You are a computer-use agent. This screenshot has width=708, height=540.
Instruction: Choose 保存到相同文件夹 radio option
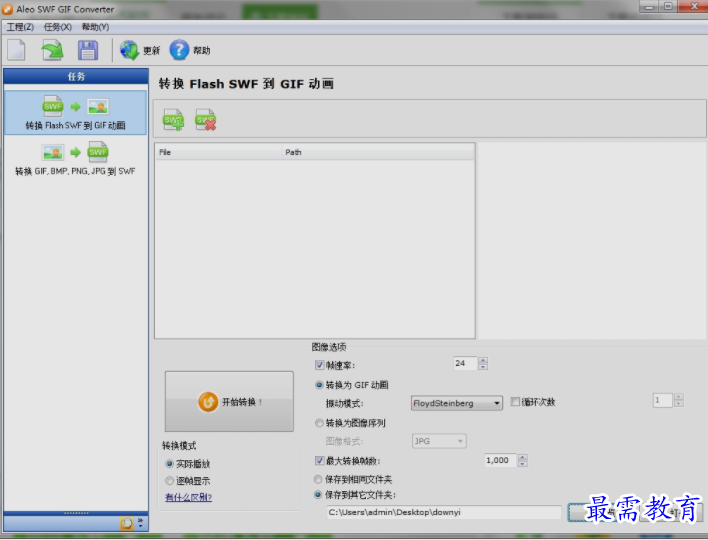(318, 479)
